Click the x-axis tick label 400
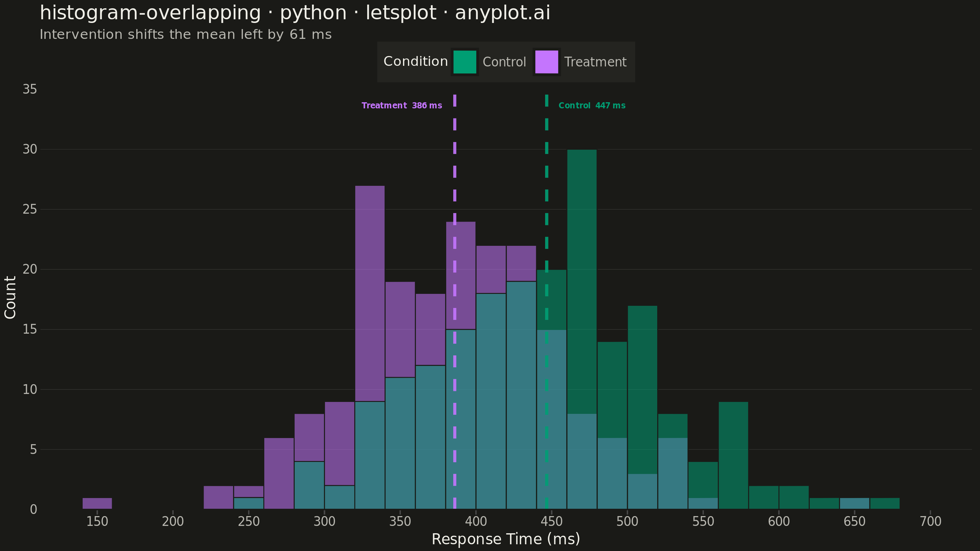The height and width of the screenshot is (551, 980). [x=476, y=521]
